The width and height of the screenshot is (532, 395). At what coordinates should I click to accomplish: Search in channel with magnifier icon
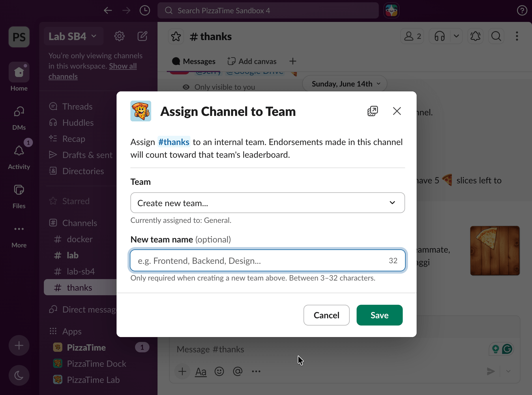pyautogui.click(x=496, y=36)
